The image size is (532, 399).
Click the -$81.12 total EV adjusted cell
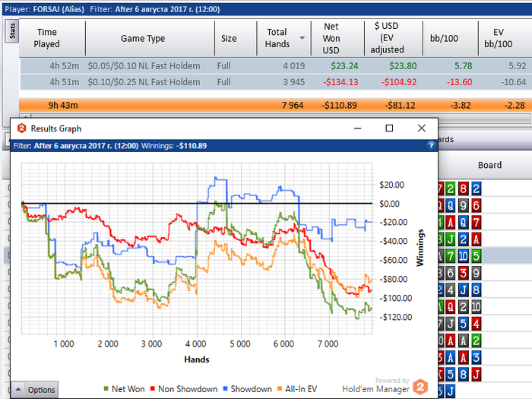click(400, 105)
